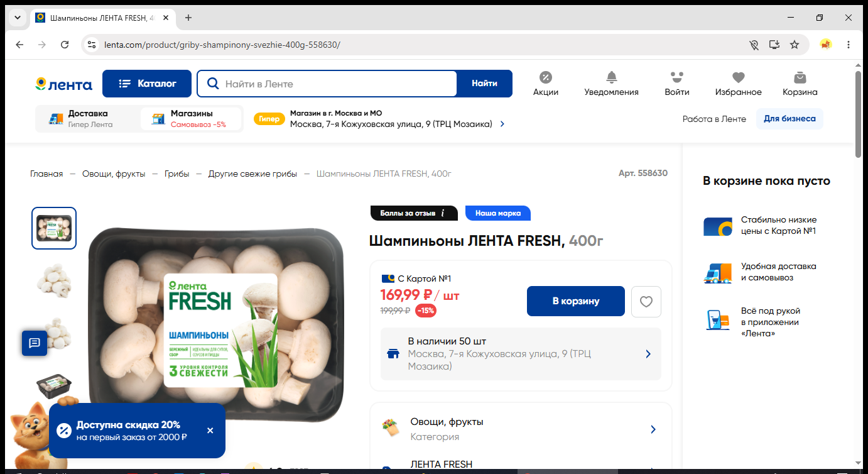Open the Овощи, фрукты Категория row
The height and width of the screenshot is (474, 868).
point(521,429)
